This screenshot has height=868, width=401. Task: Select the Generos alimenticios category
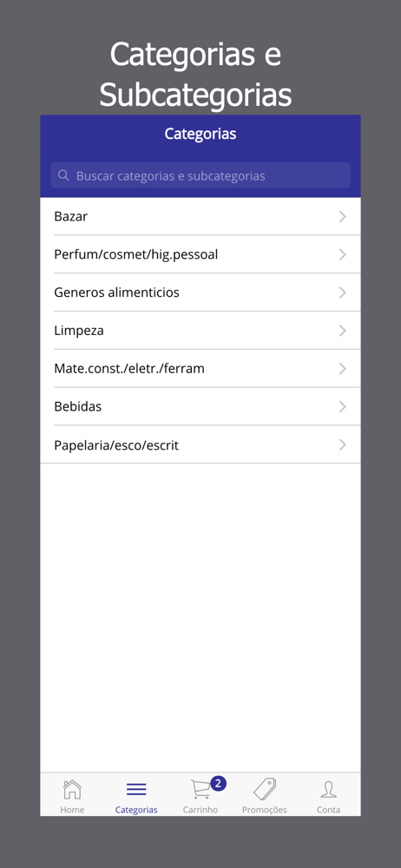point(200,293)
